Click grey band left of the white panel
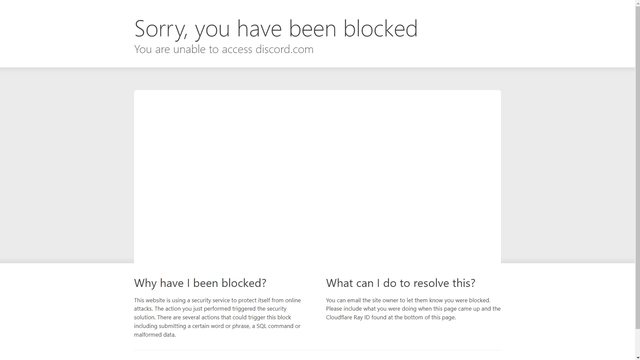Image resolution: width=640 pixels, height=360 pixels. pyautogui.click(x=67, y=165)
